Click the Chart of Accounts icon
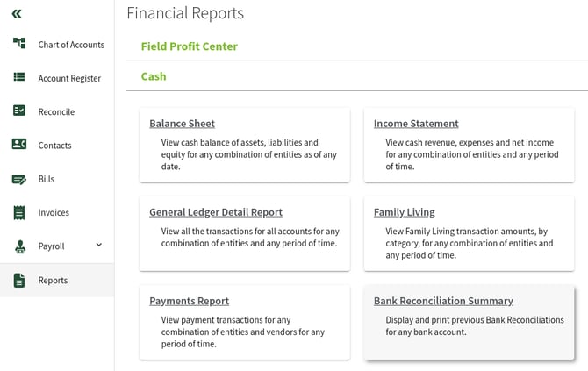Screen dimensions: 588x371 (19, 44)
